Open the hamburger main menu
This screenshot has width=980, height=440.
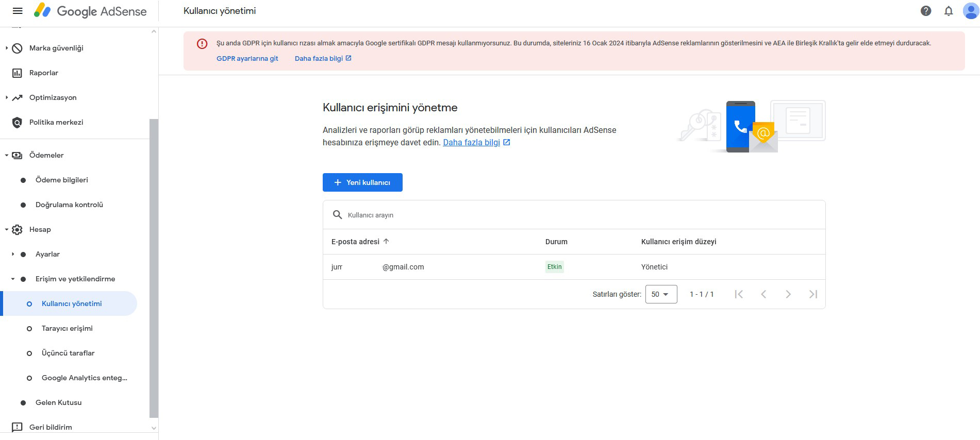click(x=18, y=11)
